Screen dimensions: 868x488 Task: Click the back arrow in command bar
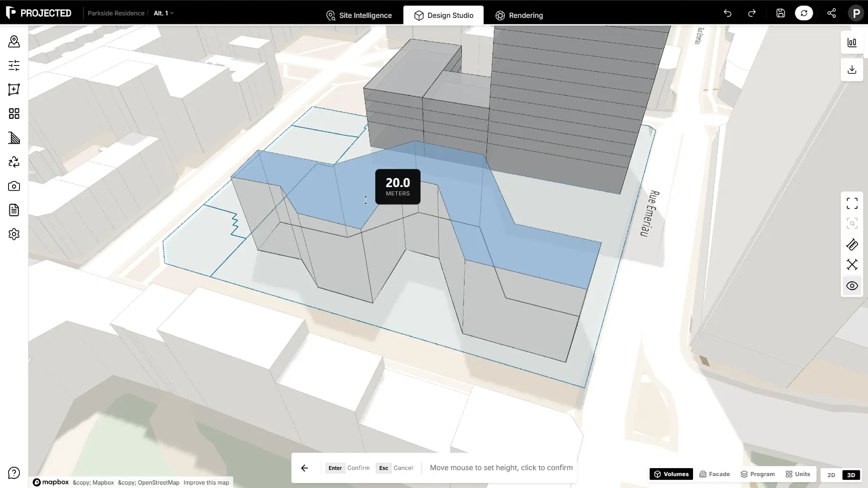[305, 468]
